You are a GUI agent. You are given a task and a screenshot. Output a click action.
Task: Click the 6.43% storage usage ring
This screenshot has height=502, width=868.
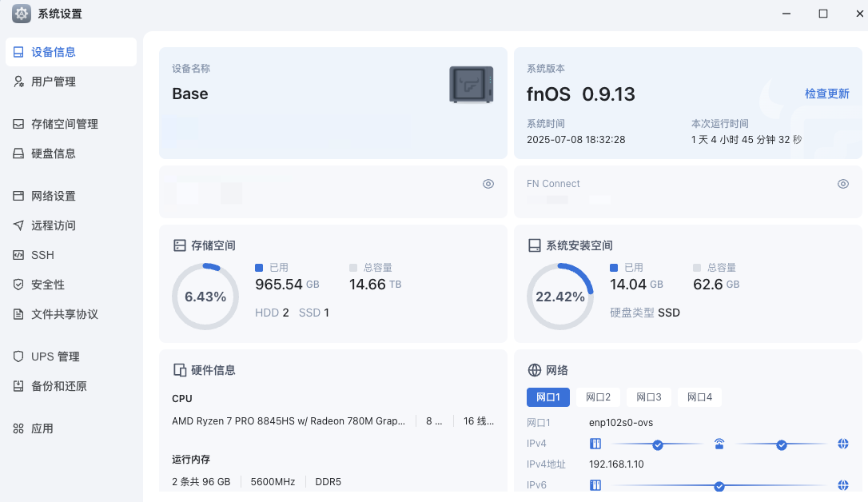(205, 297)
